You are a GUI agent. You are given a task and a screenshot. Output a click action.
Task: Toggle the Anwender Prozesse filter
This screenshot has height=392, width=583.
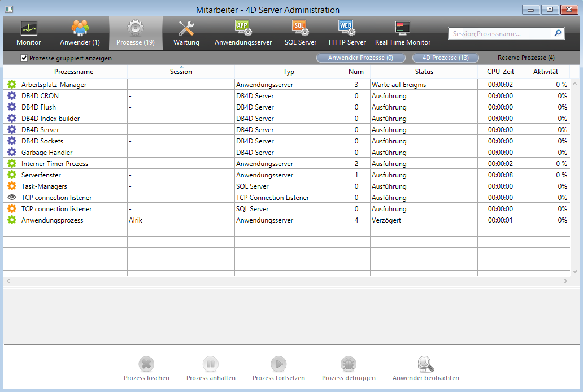tap(360, 58)
